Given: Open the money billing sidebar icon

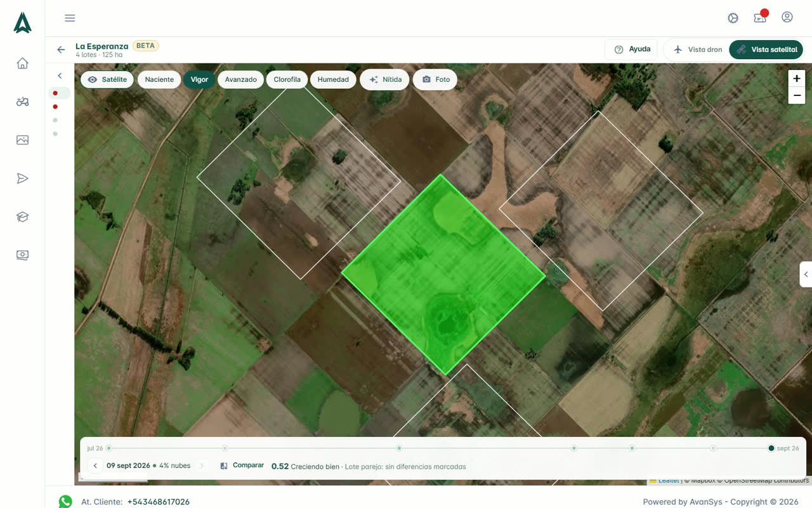Looking at the screenshot, I should (23, 255).
